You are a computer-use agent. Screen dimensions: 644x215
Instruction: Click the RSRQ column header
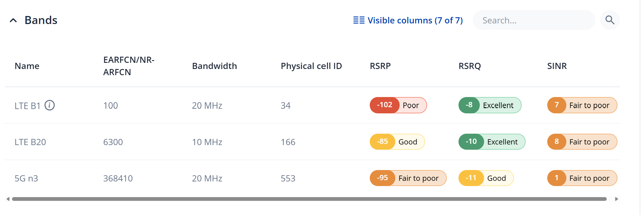pyautogui.click(x=470, y=66)
